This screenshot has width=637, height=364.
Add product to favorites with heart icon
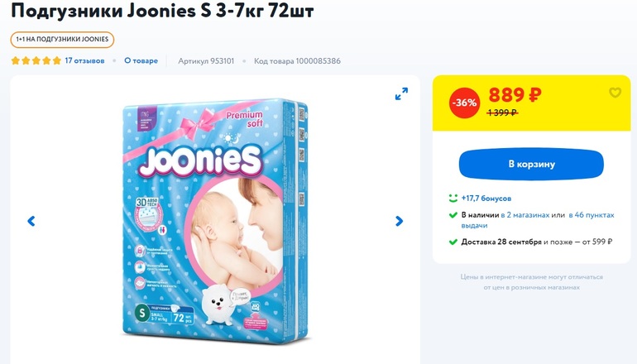pyautogui.click(x=615, y=93)
